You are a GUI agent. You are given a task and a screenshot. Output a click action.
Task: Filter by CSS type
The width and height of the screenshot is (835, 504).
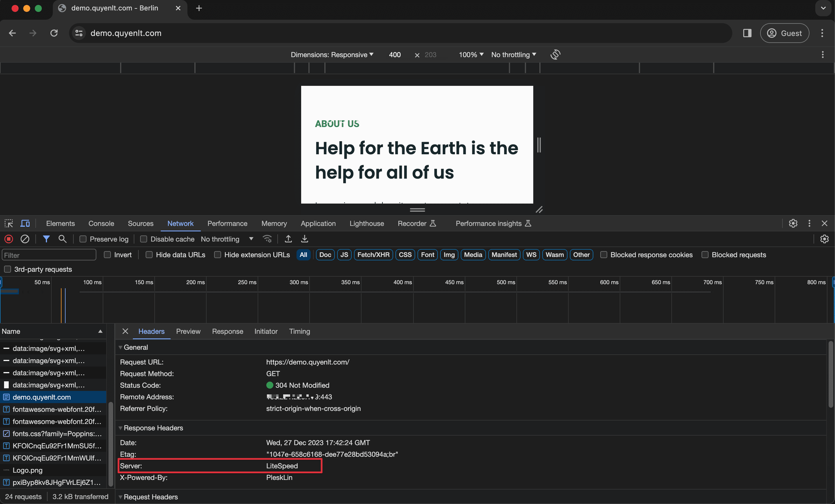point(405,255)
